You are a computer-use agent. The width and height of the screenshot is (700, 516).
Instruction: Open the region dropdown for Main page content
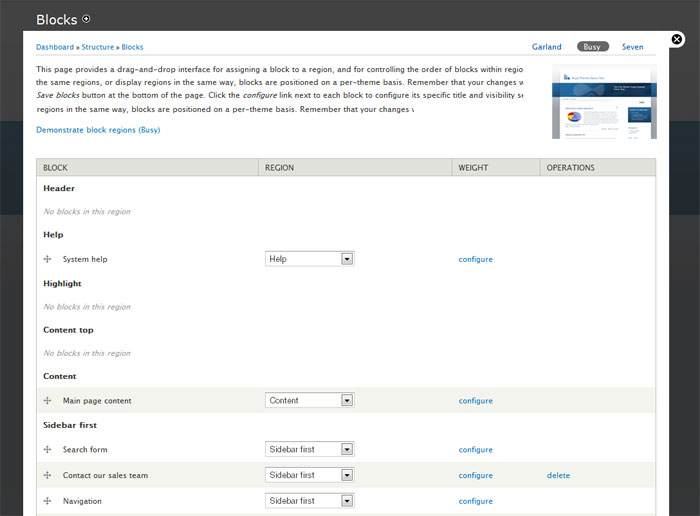[x=309, y=400]
